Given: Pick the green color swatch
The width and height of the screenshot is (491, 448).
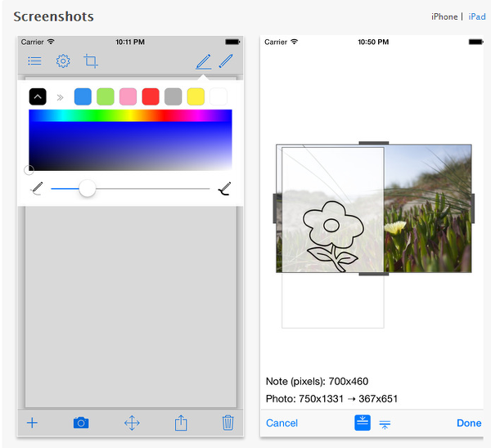Looking at the screenshot, I should [106, 96].
